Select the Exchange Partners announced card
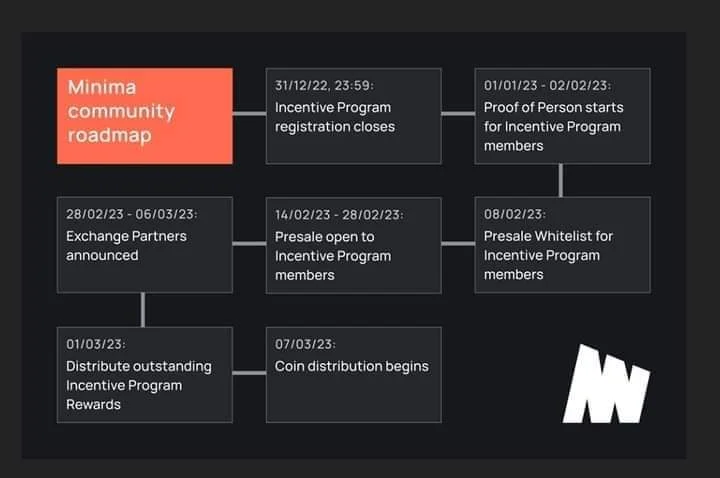720x478 pixels. pyautogui.click(x=145, y=245)
